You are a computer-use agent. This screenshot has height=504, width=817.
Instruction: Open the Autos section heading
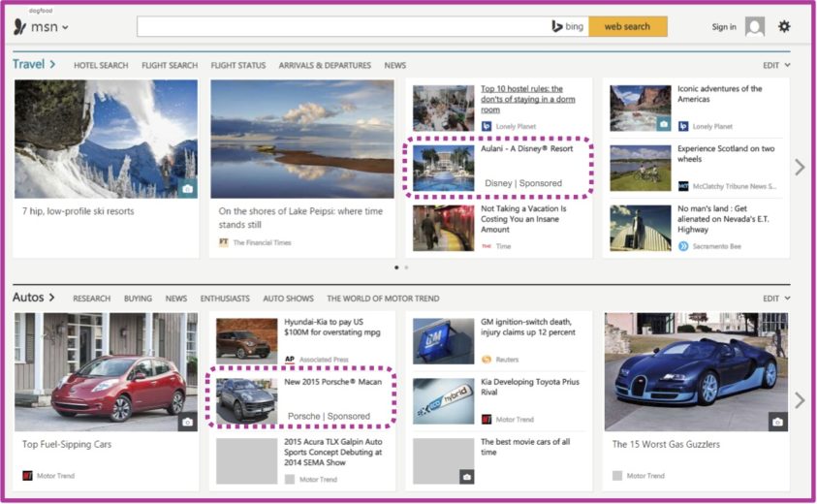[x=33, y=298]
